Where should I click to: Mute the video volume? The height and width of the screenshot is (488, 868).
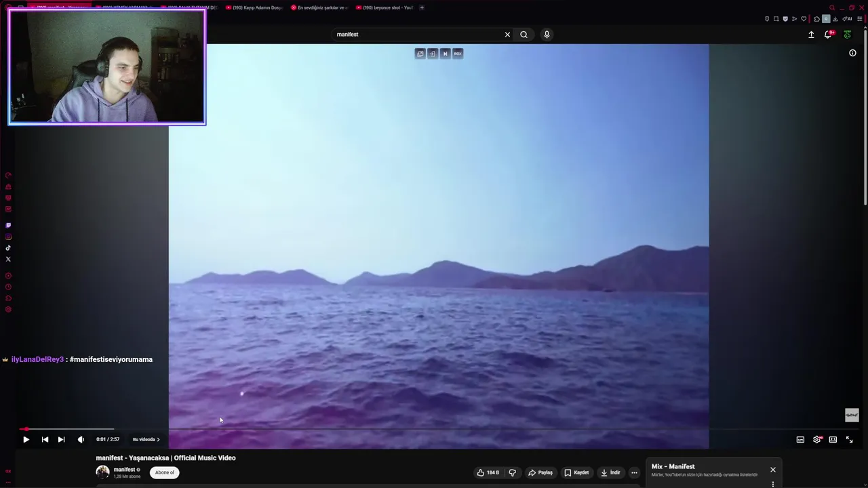(x=81, y=439)
